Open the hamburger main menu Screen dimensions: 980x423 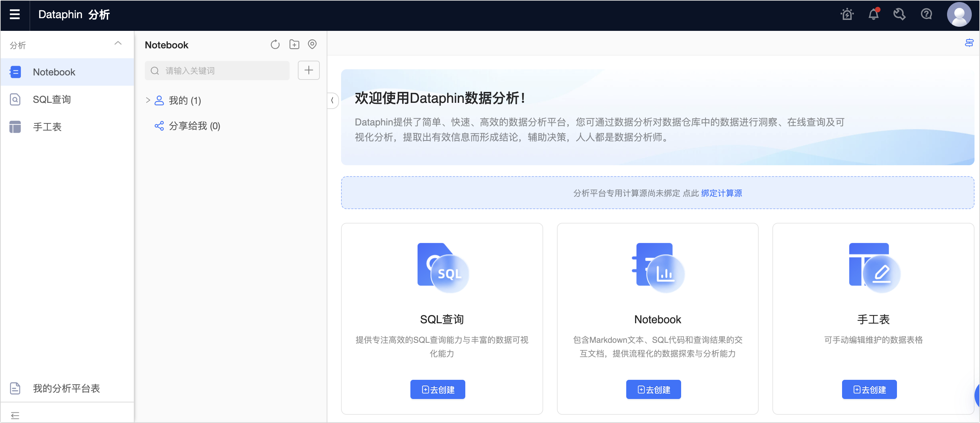[14, 14]
